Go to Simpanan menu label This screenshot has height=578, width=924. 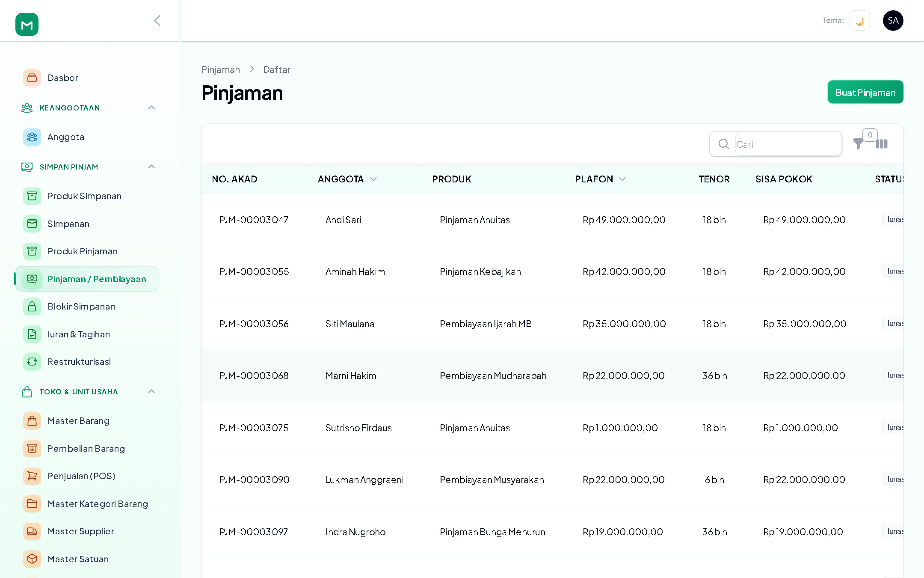pyautogui.click(x=68, y=224)
